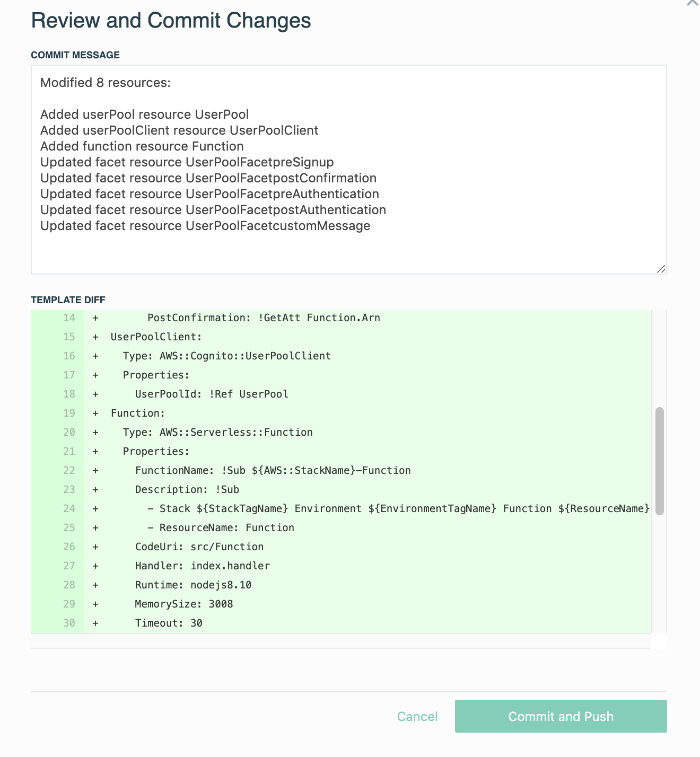Click the template diff vertical scrollbar thumb
The width and height of the screenshot is (700, 757).
pos(660,461)
